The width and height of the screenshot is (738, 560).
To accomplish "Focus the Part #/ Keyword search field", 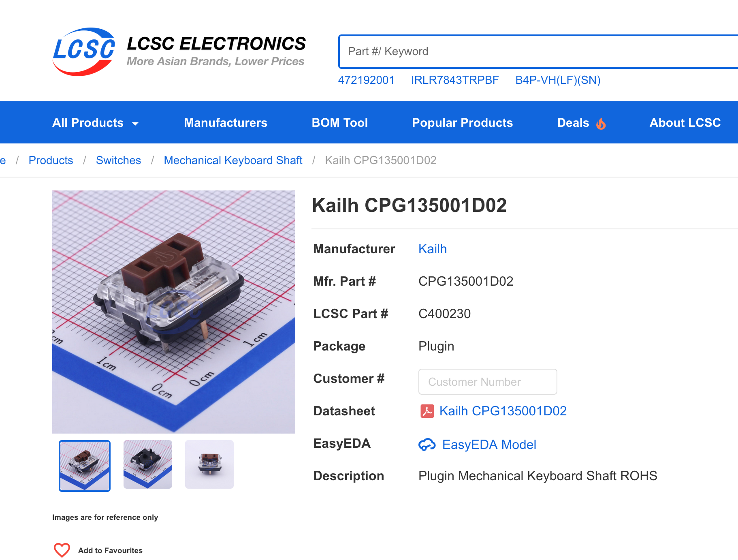I will 538,51.
